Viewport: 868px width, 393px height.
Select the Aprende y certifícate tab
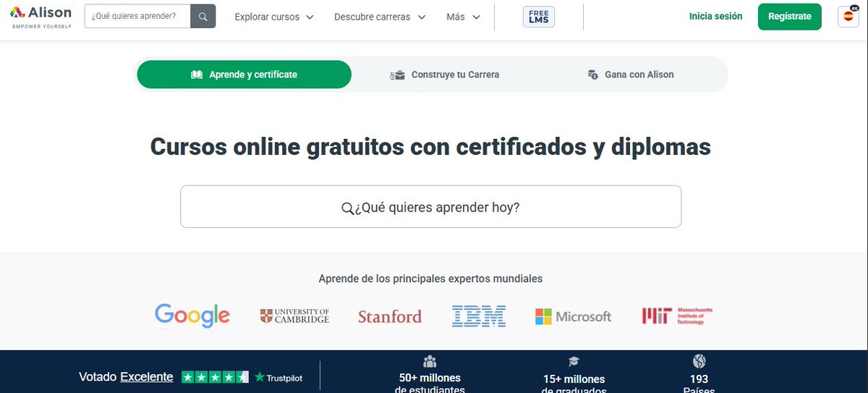(244, 75)
